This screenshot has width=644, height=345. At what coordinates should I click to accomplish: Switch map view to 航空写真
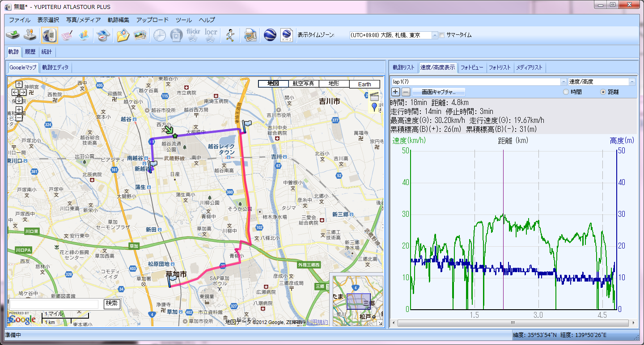pyautogui.click(x=304, y=84)
